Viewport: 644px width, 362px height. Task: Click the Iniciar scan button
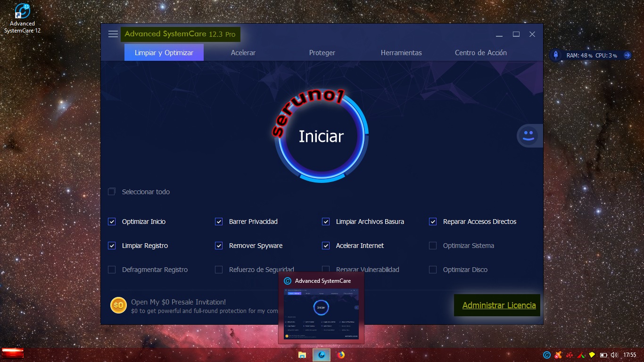pos(322,136)
